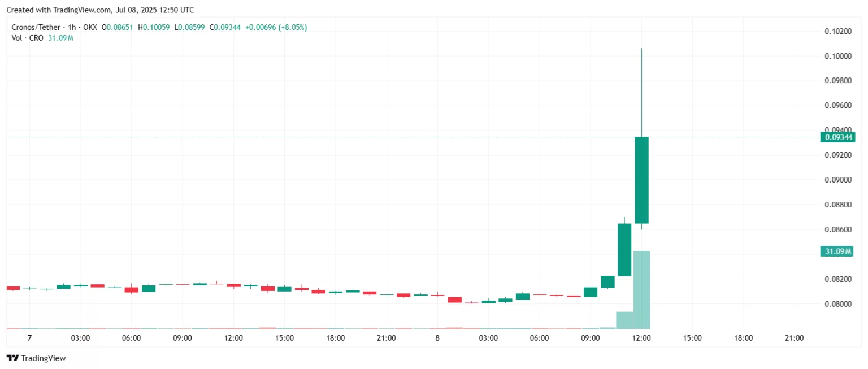This screenshot has height=369, width=868.
Task: Click the 0.09000 price axis label
Action: tap(837, 180)
